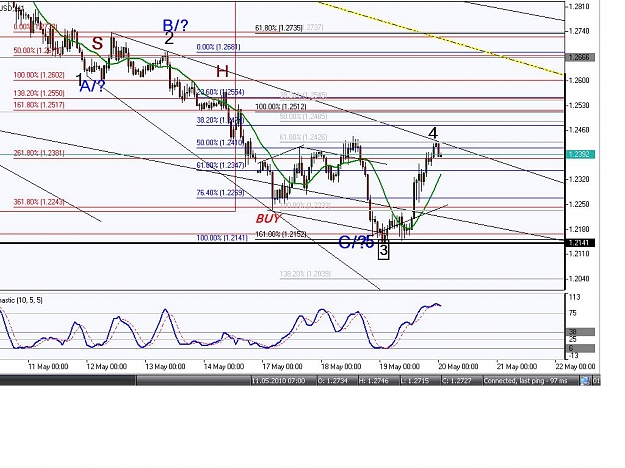Click the '100.00% [1.2141]' Fibonacci label

pos(222,238)
